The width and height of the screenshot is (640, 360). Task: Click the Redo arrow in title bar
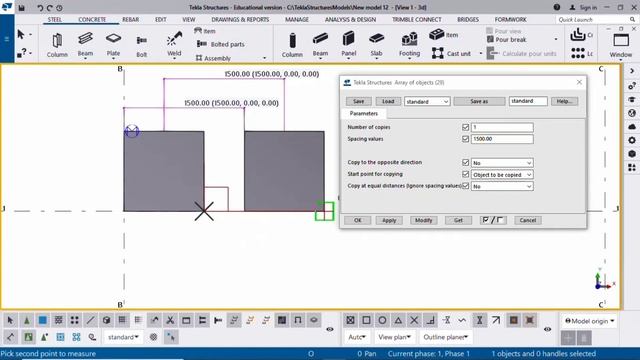click(x=50, y=7)
